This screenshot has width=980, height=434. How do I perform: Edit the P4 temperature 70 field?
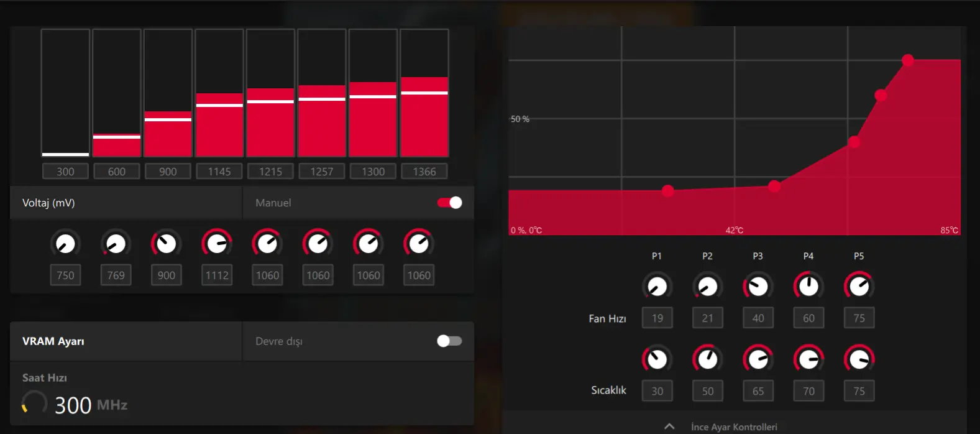click(808, 391)
